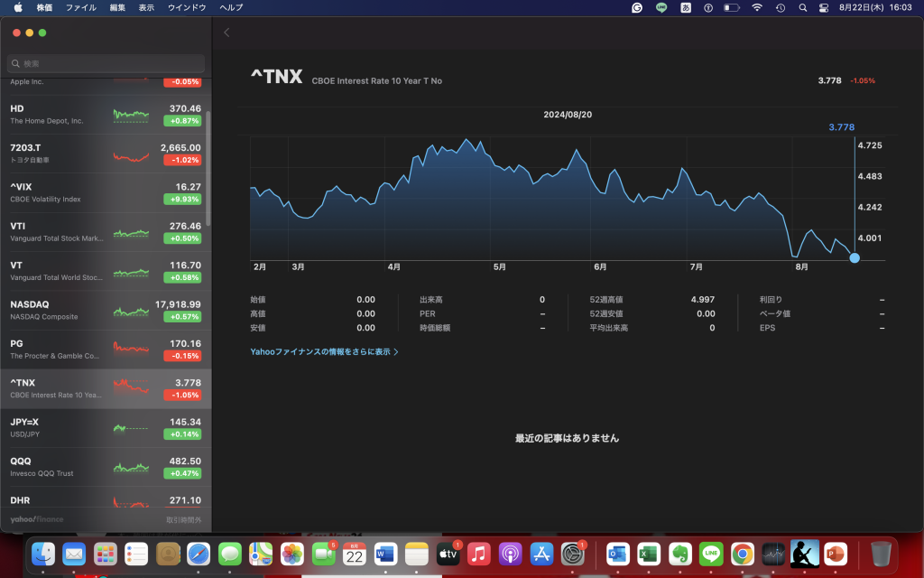The height and width of the screenshot is (578, 924).
Task: Expand the 表示 menu
Action: [x=146, y=7]
